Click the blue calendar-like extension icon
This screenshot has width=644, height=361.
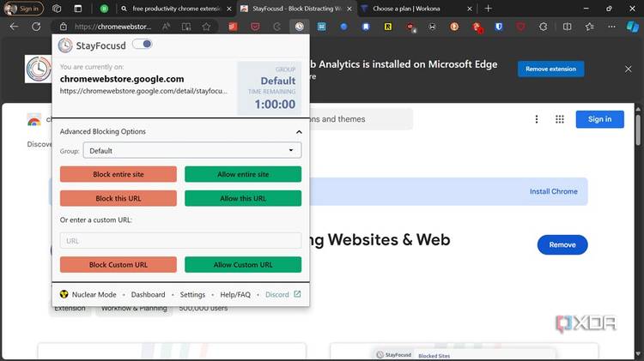322,27
